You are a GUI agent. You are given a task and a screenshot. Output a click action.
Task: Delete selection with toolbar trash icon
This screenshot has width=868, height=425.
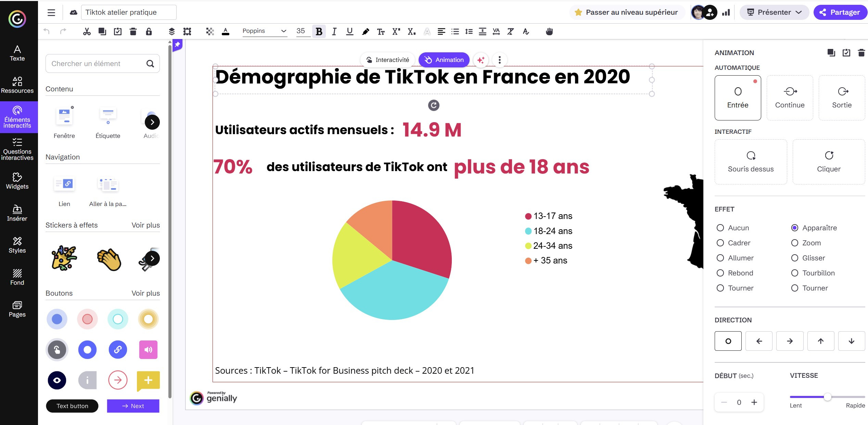pos(133,31)
